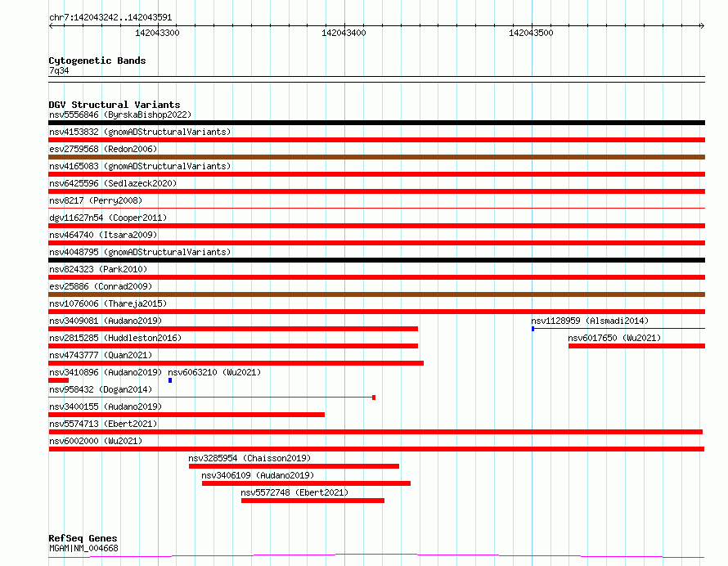Viewport: 728px width, 566px height.
Task: Click the nsv4165083 (gnomADStructuralVariants) label
Action: 140,166
